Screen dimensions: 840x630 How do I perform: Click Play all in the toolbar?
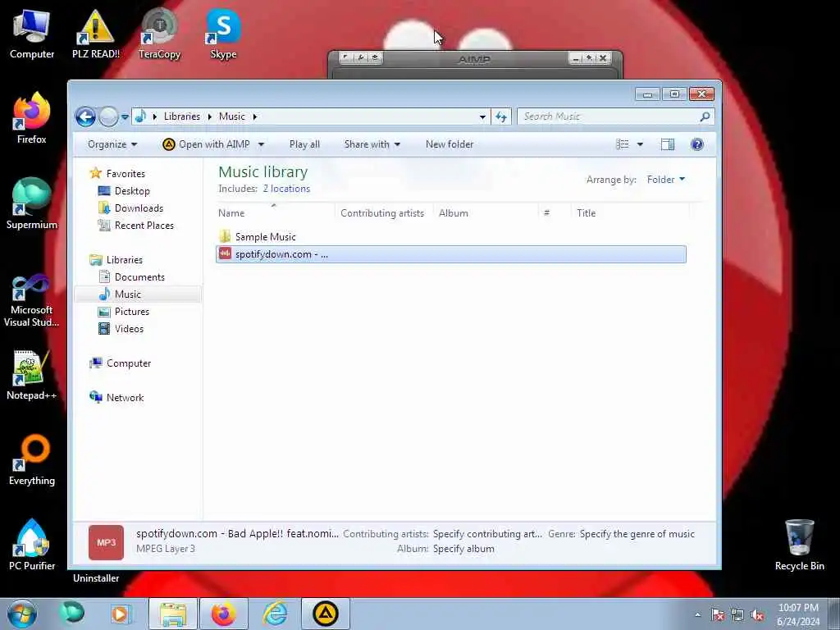(x=304, y=144)
